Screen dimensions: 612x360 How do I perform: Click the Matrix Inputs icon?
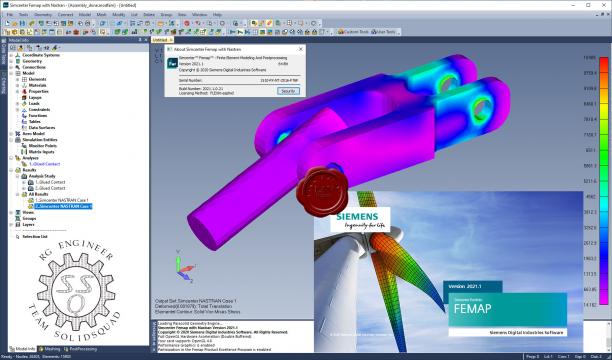[x=24, y=152]
